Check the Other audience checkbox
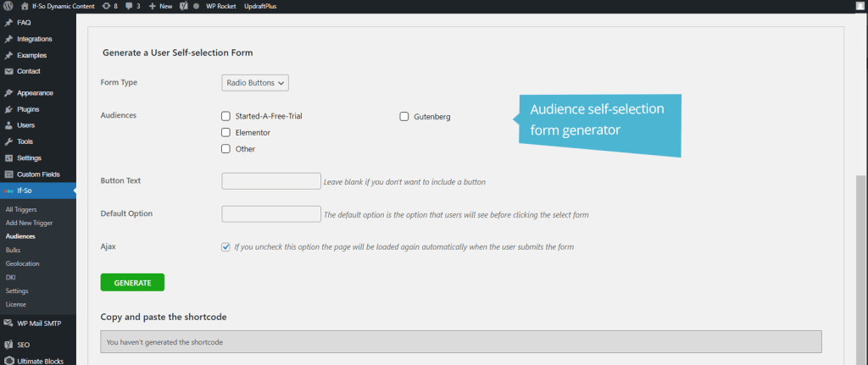 (x=225, y=149)
